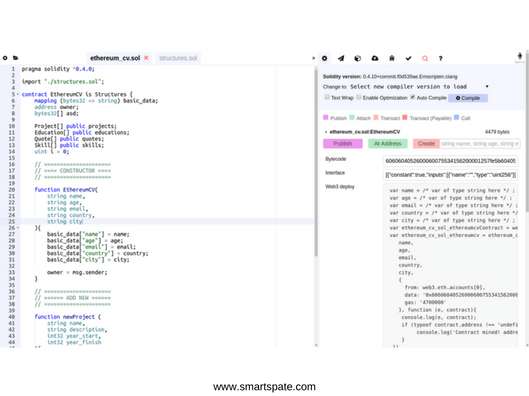Click inside the Web3 deploy code box
Viewport: 529px width, 396px height.
451,265
